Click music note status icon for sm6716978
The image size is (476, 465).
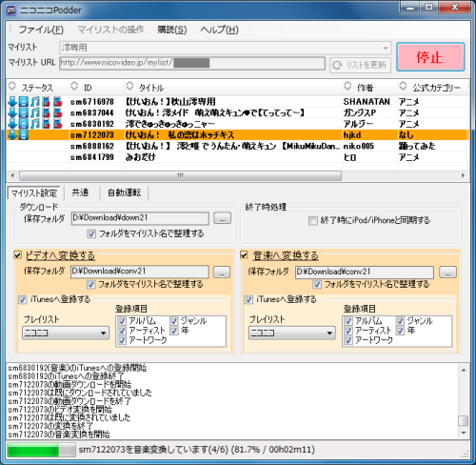point(35,102)
